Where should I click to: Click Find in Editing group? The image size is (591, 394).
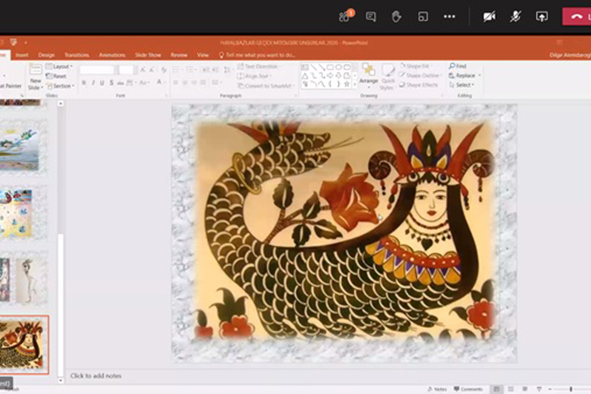coord(458,66)
